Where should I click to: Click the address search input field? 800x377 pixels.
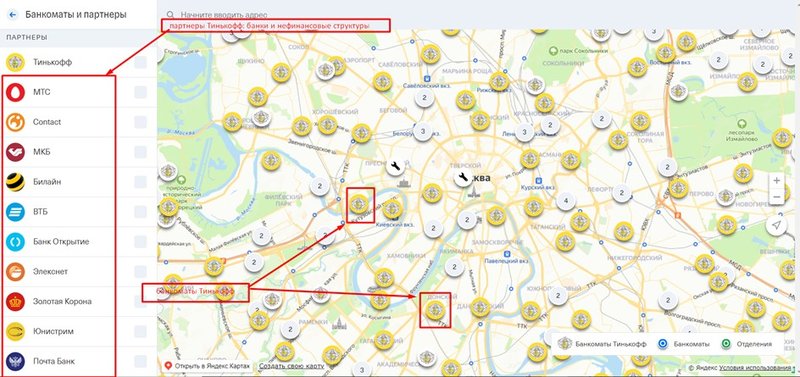479,15
